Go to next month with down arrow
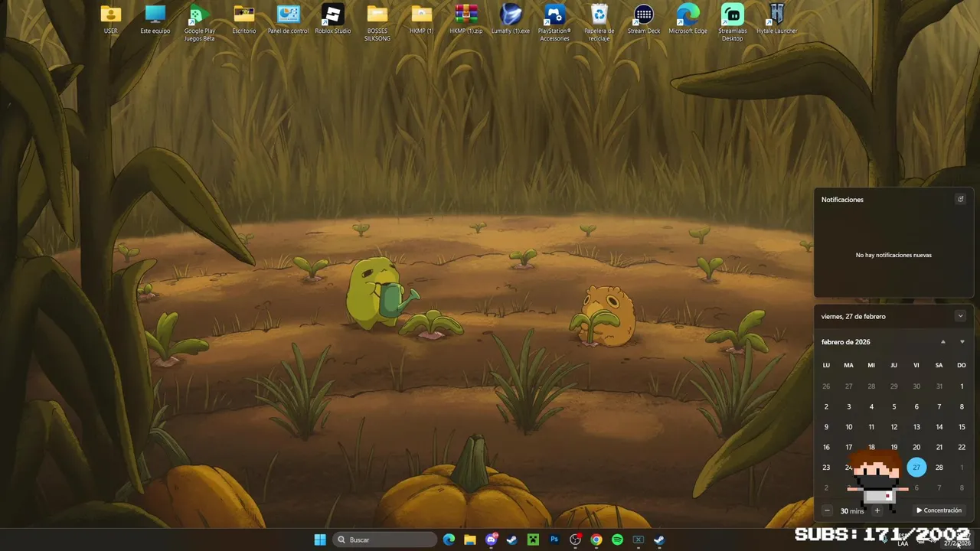980x551 pixels. [962, 342]
